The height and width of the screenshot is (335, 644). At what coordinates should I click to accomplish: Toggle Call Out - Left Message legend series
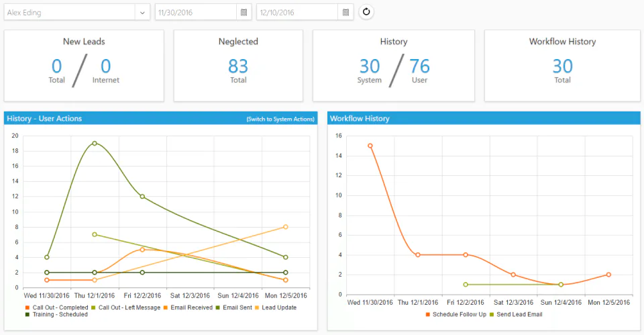click(x=125, y=307)
